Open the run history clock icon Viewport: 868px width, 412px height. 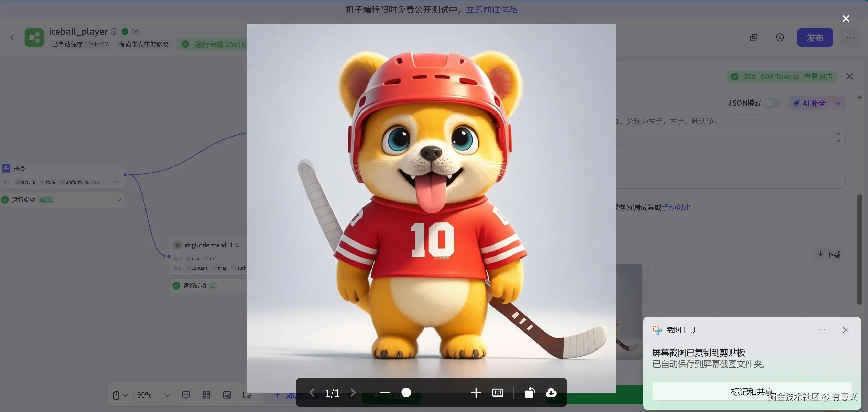pos(780,37)
